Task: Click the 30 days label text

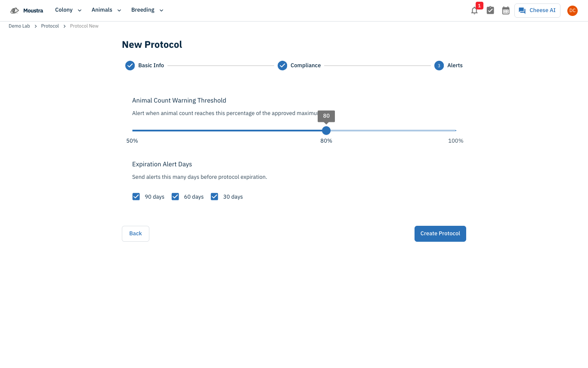Action: pos(233,197)
